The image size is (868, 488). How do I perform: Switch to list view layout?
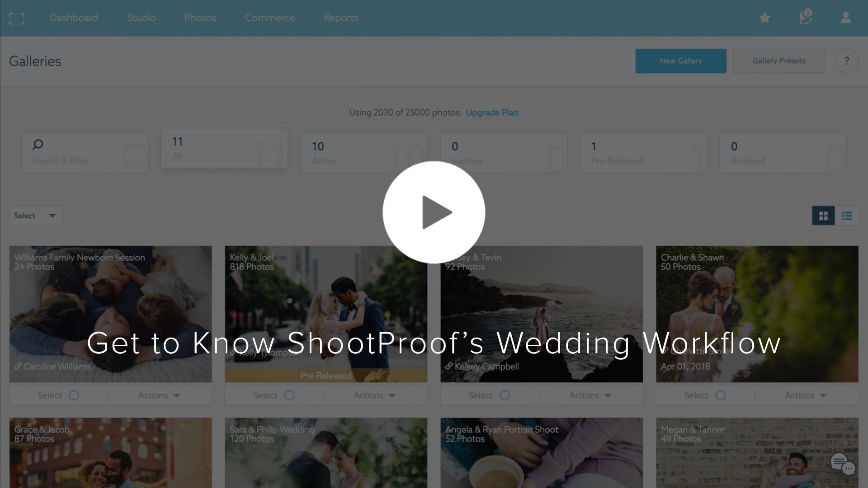(x=847, y=216)
